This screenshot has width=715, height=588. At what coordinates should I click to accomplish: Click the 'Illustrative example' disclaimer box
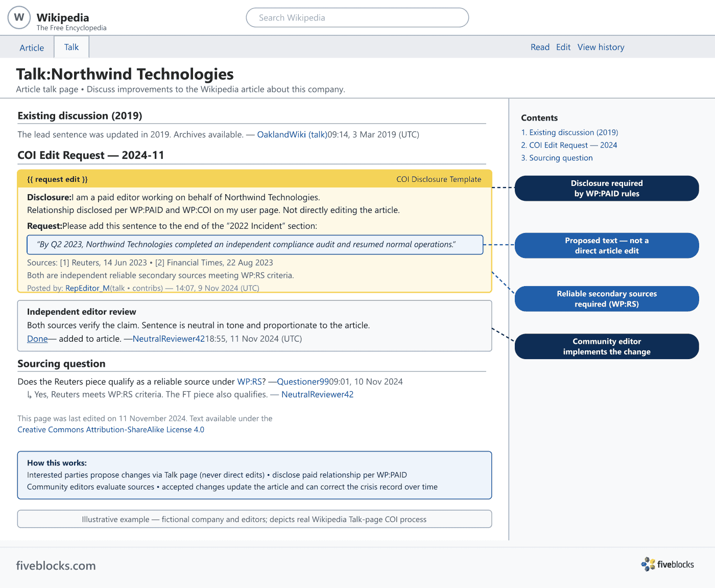(x=254, y=519)
